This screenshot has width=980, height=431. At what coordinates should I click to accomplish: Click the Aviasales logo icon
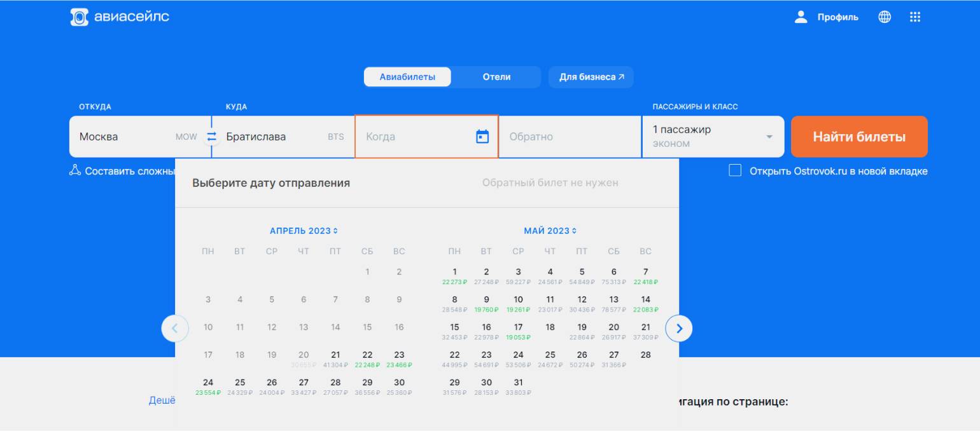(x=79, y=17)
